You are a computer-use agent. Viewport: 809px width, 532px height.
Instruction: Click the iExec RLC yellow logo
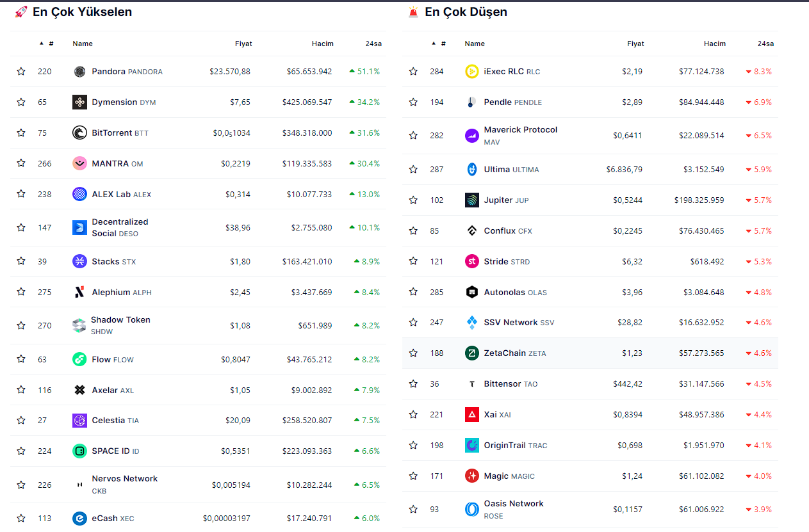471,72
